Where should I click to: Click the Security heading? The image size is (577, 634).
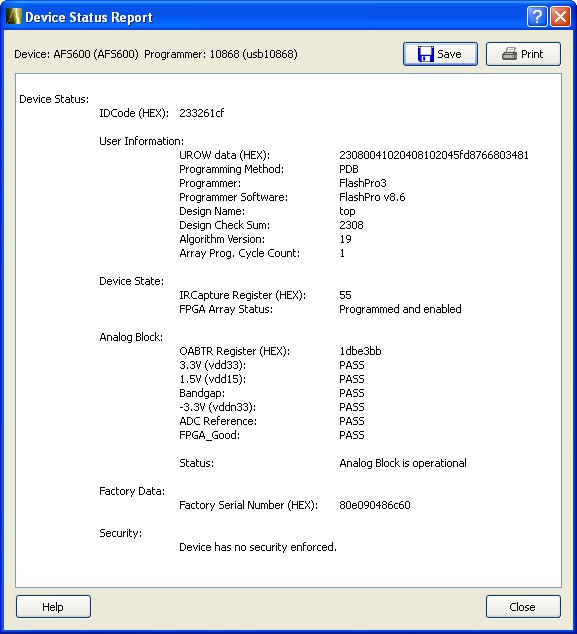120,533
